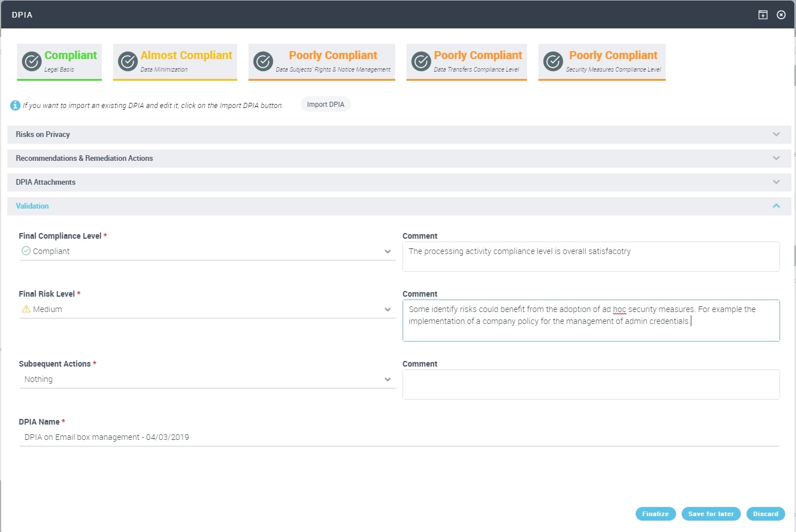Click Save for later button
This screenshot has height=532, width=796.
click(x=711, y=514)
